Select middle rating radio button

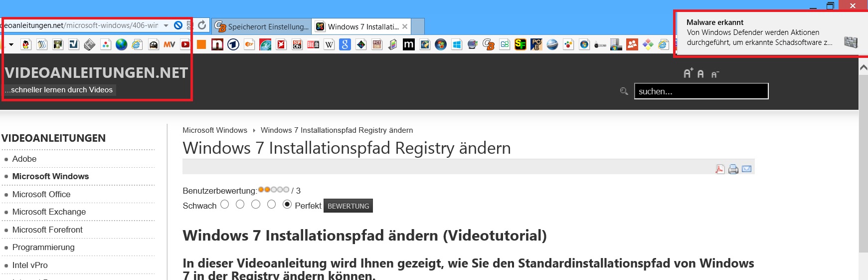tap(256, 204)
